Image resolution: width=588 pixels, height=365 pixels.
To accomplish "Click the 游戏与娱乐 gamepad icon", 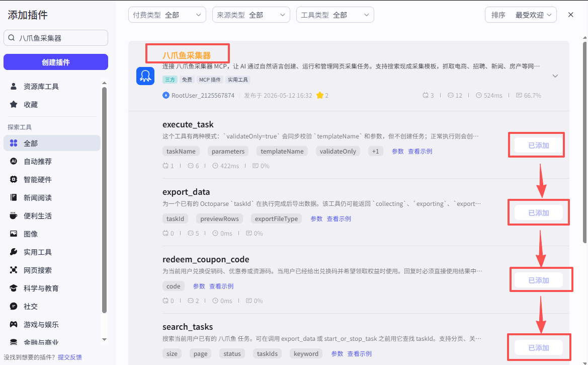I will 14,324.
